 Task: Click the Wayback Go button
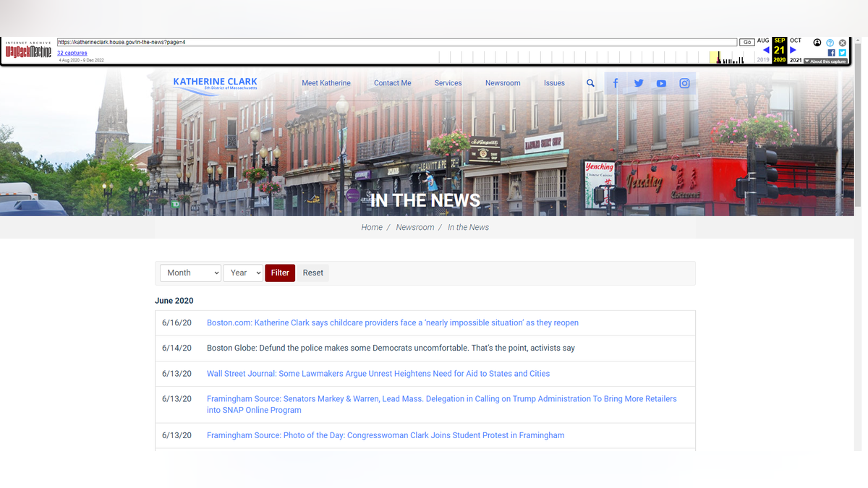click(747, 42)
